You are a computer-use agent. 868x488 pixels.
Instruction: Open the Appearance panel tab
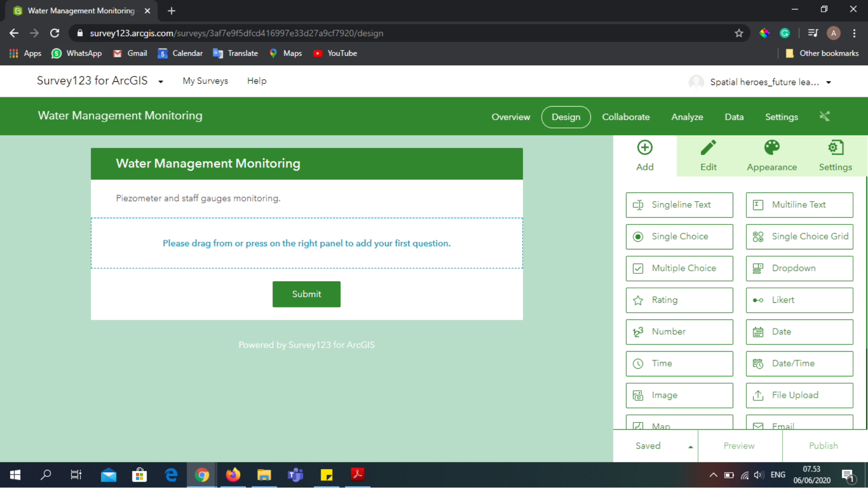772,156
